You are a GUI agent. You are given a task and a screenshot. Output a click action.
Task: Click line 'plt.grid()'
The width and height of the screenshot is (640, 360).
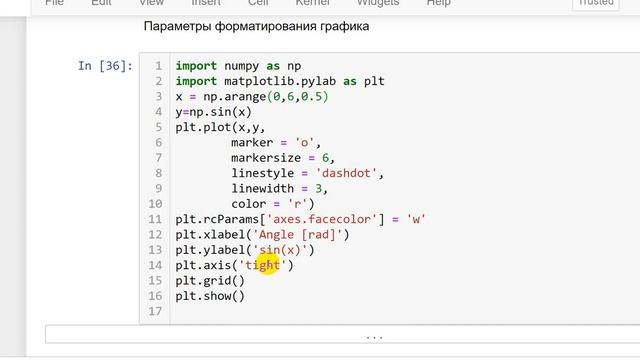click(210, 281)
